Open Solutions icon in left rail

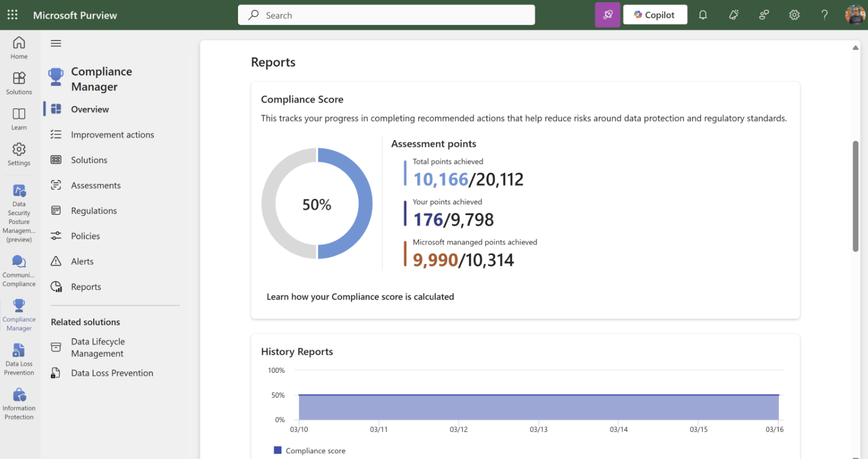tap(19, 78)
